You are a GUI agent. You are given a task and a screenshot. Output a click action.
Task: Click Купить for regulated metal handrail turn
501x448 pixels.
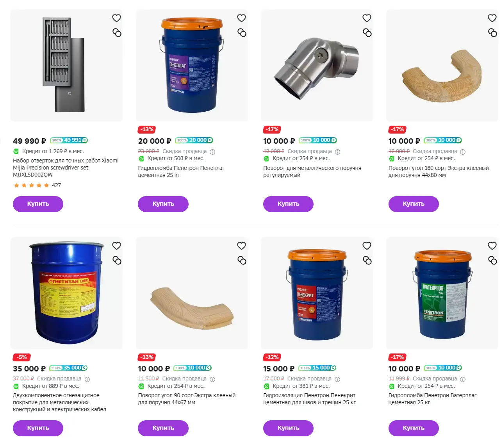coord(288,204)
